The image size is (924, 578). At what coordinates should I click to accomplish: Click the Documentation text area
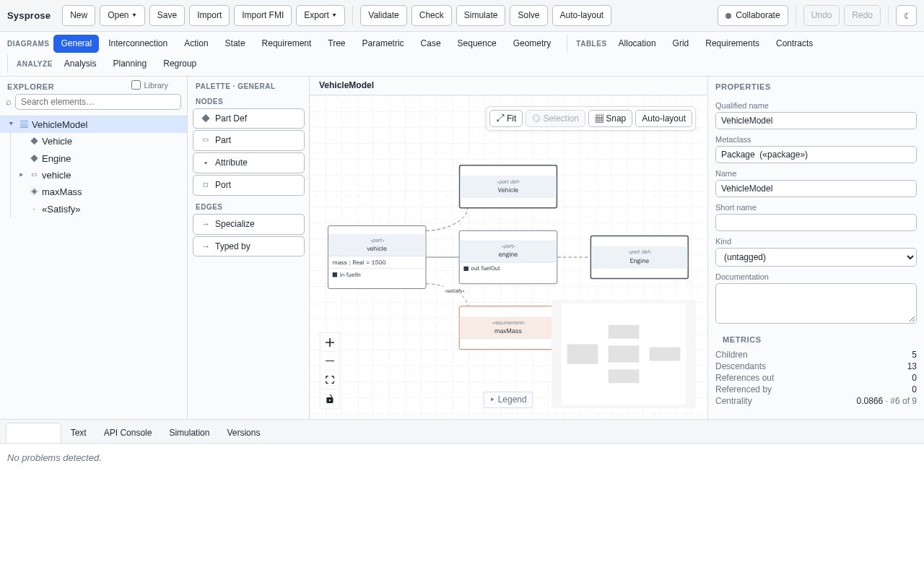click(816, 303)
